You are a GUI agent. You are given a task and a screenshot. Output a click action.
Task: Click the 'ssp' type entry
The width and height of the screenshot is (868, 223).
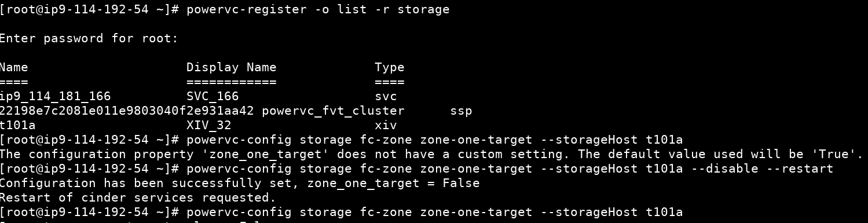pyautogui.click(x=461, y=111)
